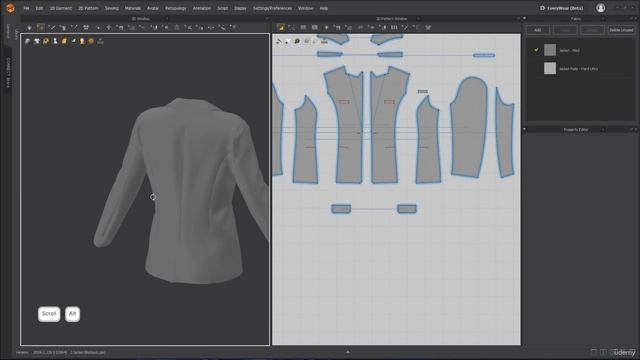Toggle the checkmark beside the first Jacket fabric
The height and width of the screenshot is (360, 640).
point(536,50)
